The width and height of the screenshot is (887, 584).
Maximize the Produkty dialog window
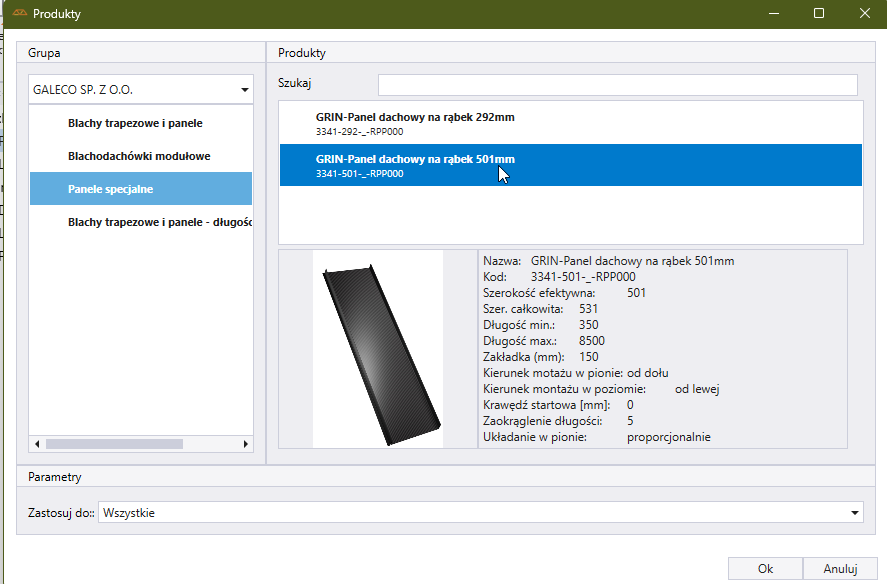(818, 14)
